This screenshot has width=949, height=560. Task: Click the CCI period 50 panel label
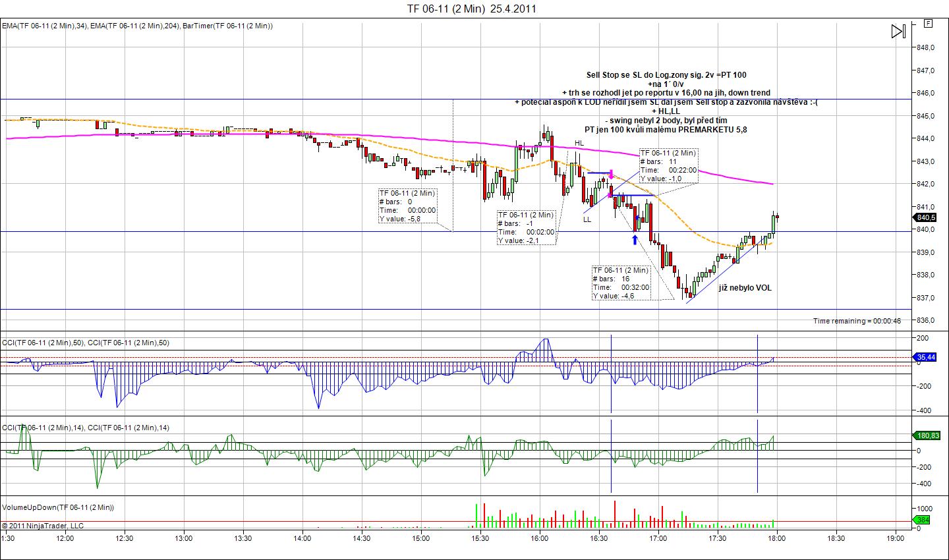point(86,343)
